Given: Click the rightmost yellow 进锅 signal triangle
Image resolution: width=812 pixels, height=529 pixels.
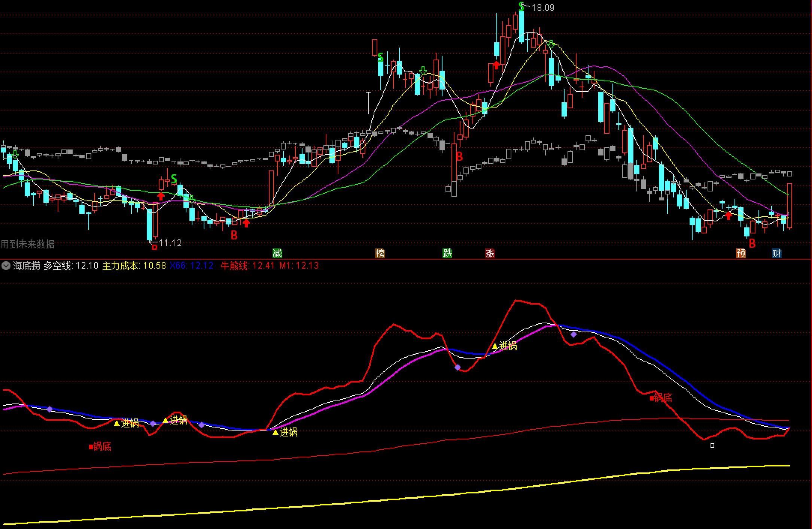Looking at the screenshot, I should tap(495, 347).
